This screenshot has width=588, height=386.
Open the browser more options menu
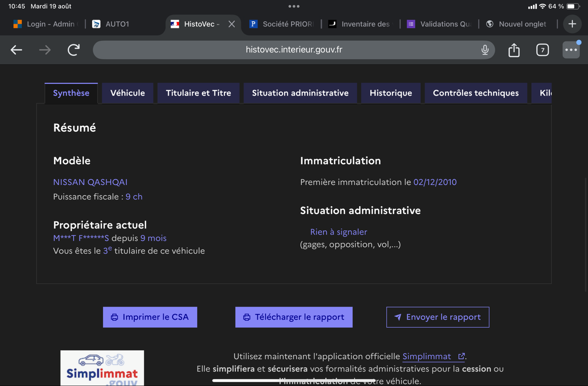pyautogui.click(x=571, y=50)
